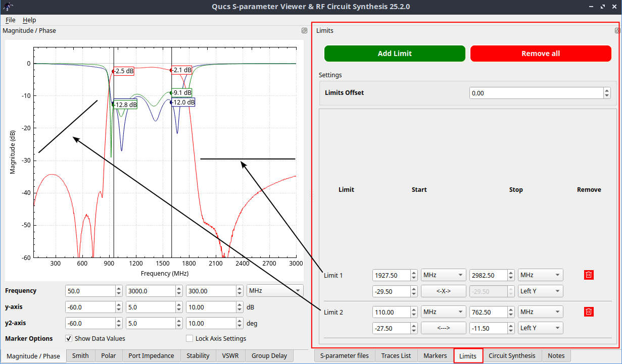Image resolution: width=622 pixels, height=364 pixels.
Task: Open Limit 2 Left Y axis dropdown
Action: pyautogui.click(x=540, y=328)
